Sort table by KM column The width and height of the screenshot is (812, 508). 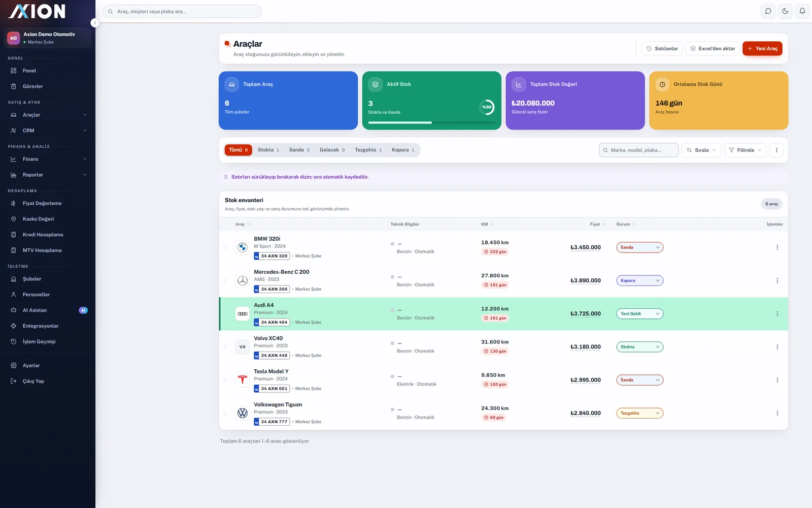[x=487, y=224]
